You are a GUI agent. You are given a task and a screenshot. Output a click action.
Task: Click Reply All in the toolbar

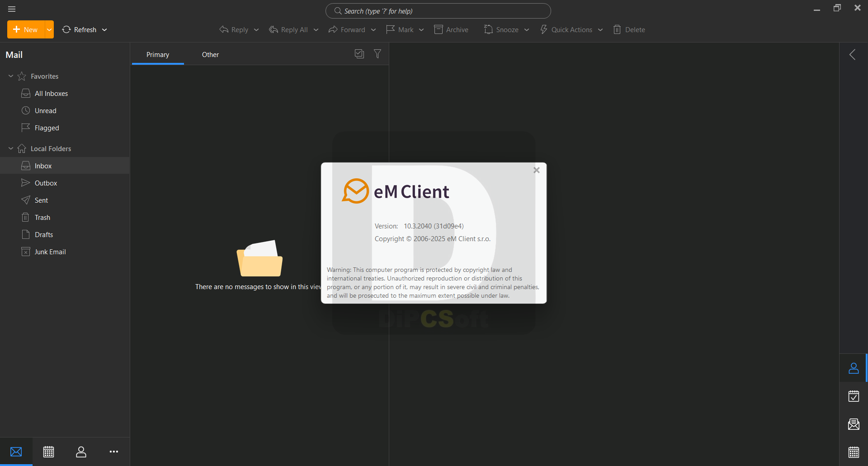288,29
